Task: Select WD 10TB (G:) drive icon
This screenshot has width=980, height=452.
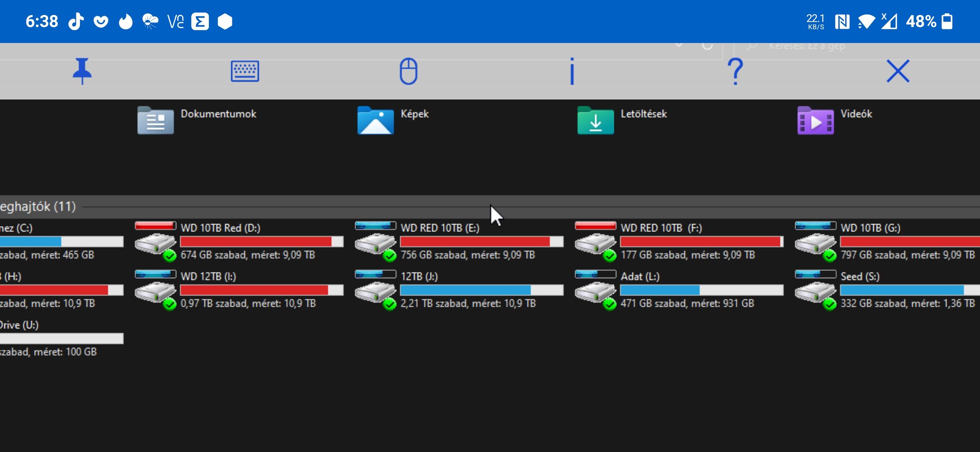Action: coord(815,241)
